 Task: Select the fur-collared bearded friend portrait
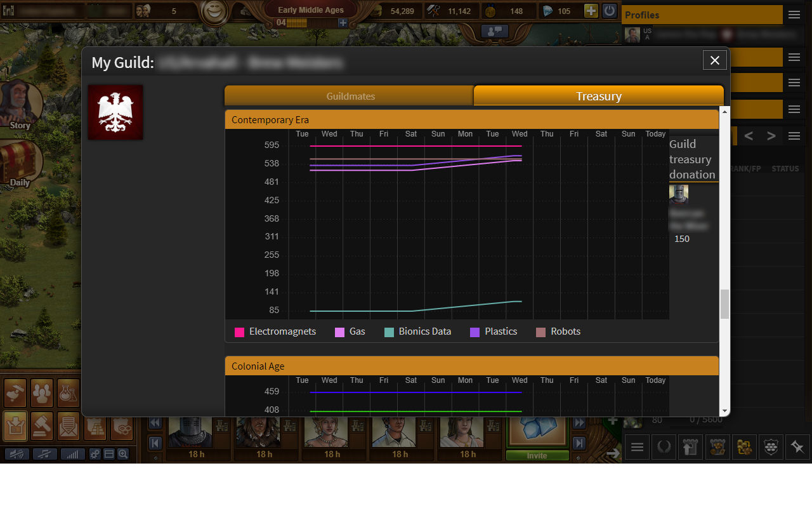click(x=258, y=432)
